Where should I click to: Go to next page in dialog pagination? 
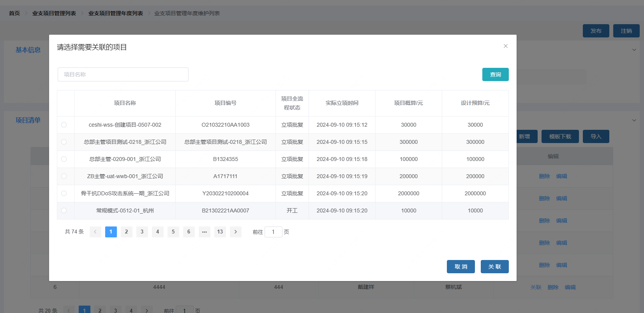tap(235, 232)
